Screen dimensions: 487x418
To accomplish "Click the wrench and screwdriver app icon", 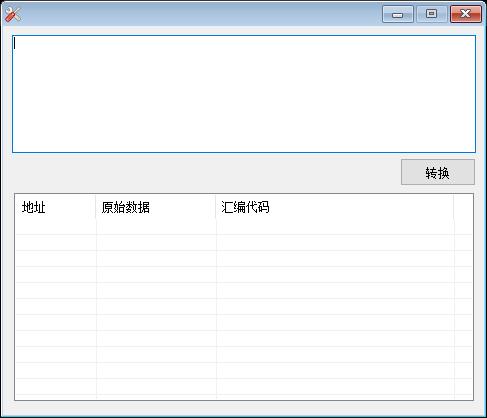I will (13, 15).
